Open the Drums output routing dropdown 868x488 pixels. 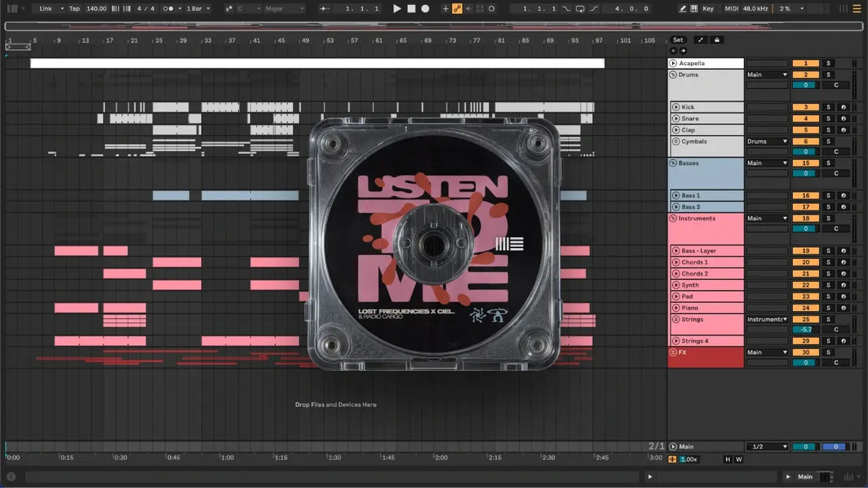coord(767,74)
